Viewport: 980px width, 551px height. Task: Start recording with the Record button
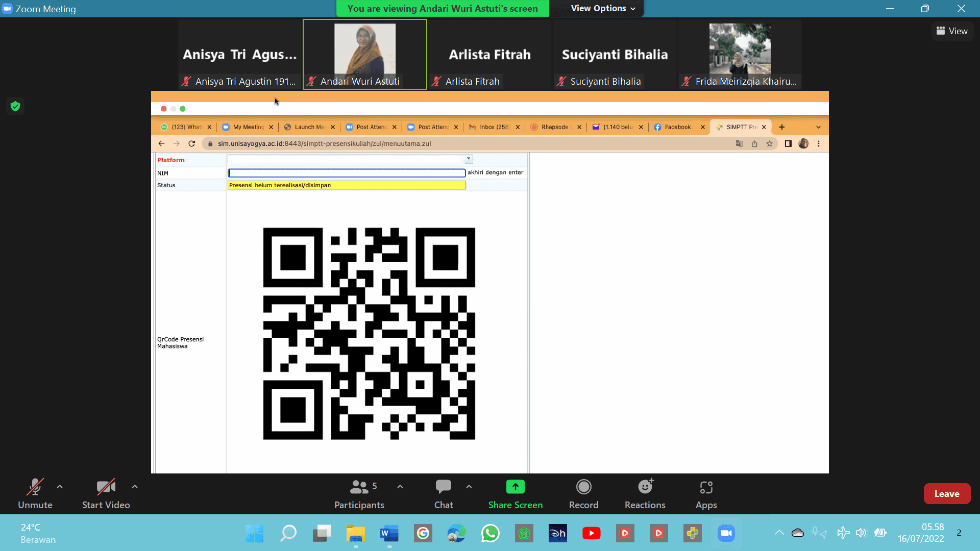(x=584, y=494)
